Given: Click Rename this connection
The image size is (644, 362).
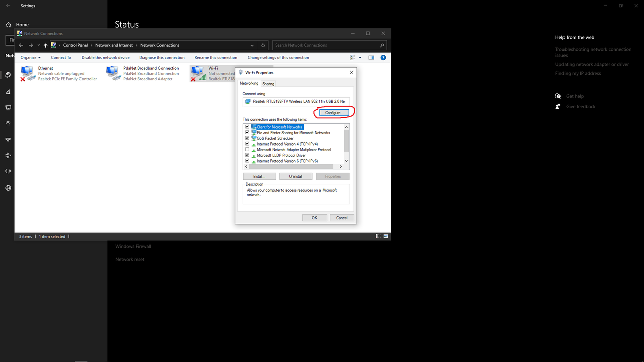Looking at the screenshot, I should pyautogui.click(x=216, y=58).
